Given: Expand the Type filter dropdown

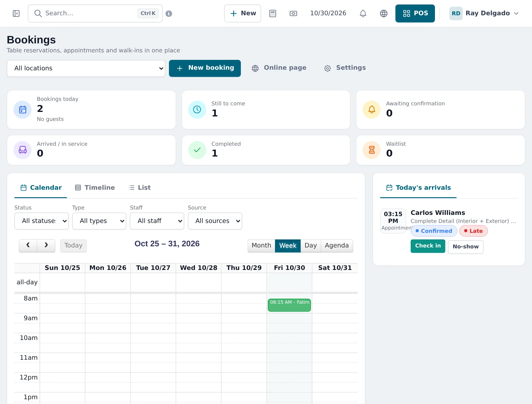Looking at the screenshot, I should (x=99, y=221).
